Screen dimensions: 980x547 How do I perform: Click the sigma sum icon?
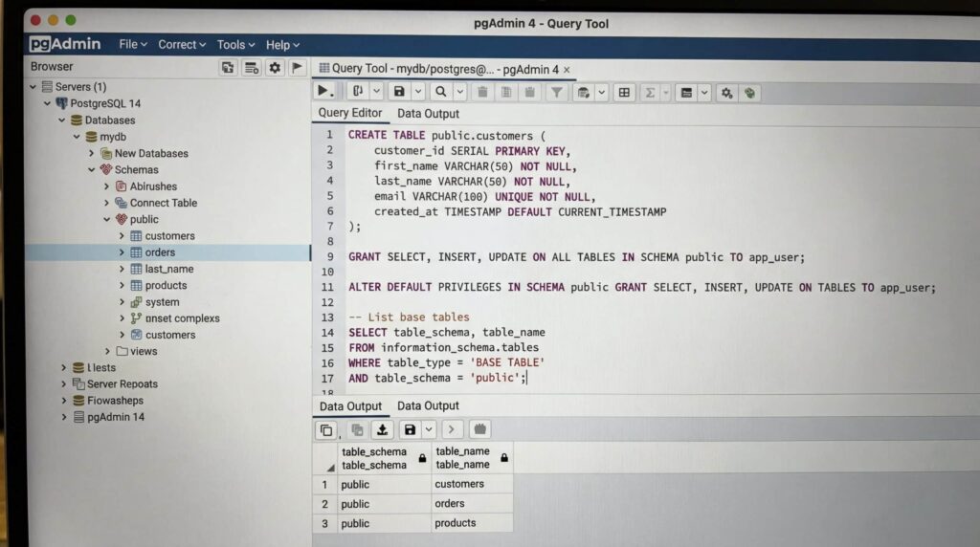650,93
